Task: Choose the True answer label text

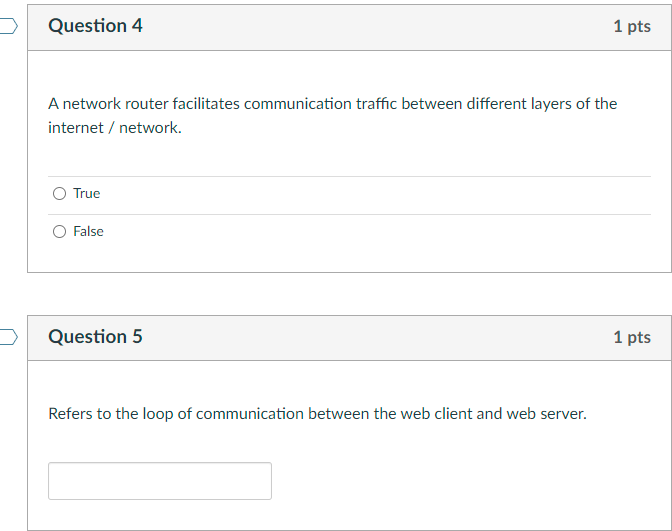Action: 87,193
